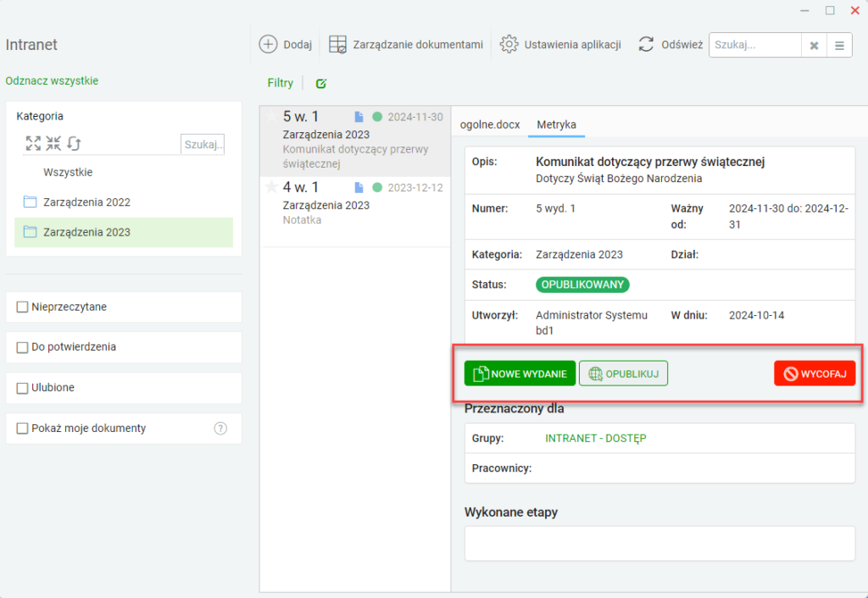Click the OPUBLIKOWANY status badge
Image resolution: width=868 pixels, height=598 pixels.
tap(582, 285)
